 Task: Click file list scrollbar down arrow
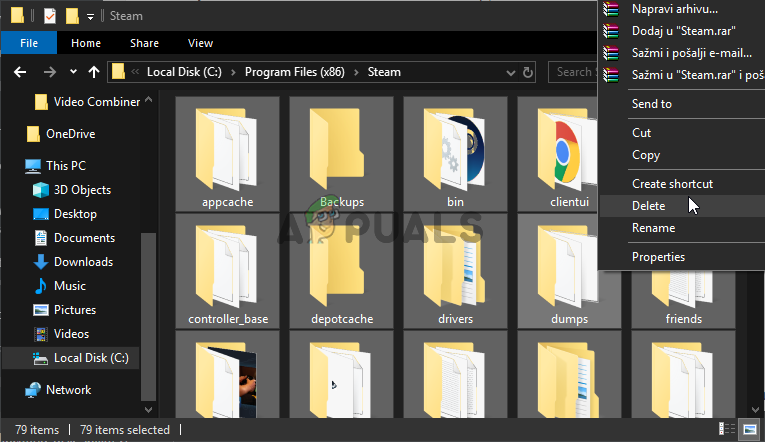click(x=756, y=410)
